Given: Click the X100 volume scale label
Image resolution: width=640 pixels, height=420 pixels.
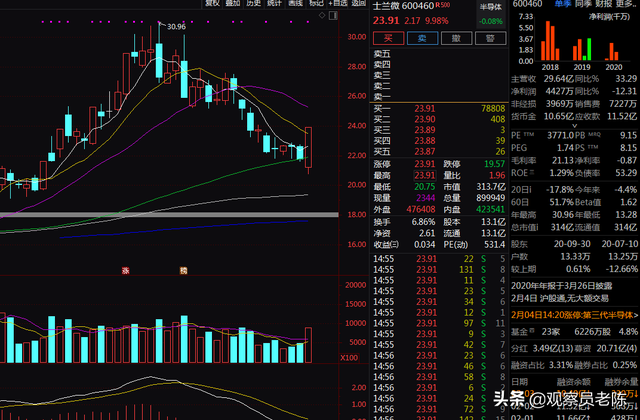Looking at the screenshot, I should (349, 358).
